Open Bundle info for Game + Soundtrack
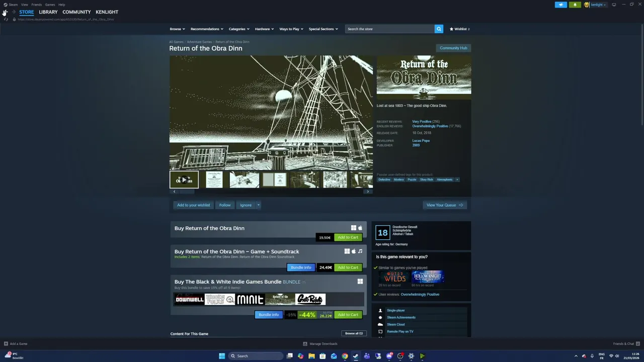 coord(301,267)
